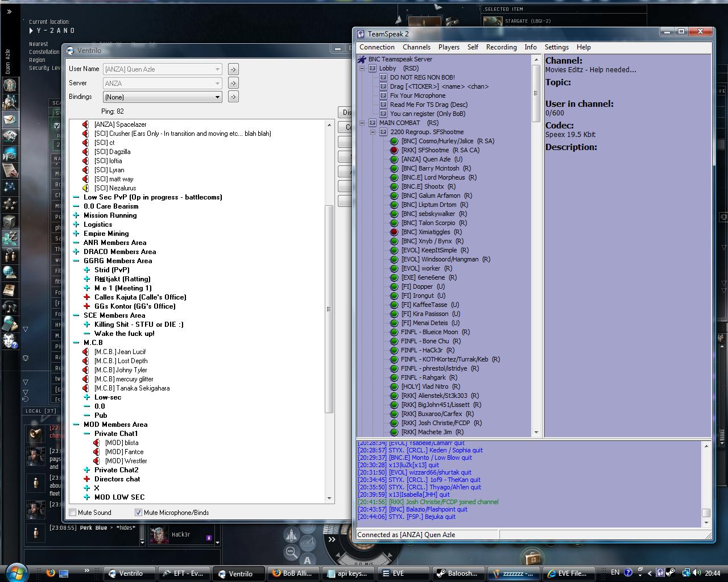Screen dimensions: 728x582
Task: Open the Bindings dropdown in Ventrilo
Action: point(162,97)
